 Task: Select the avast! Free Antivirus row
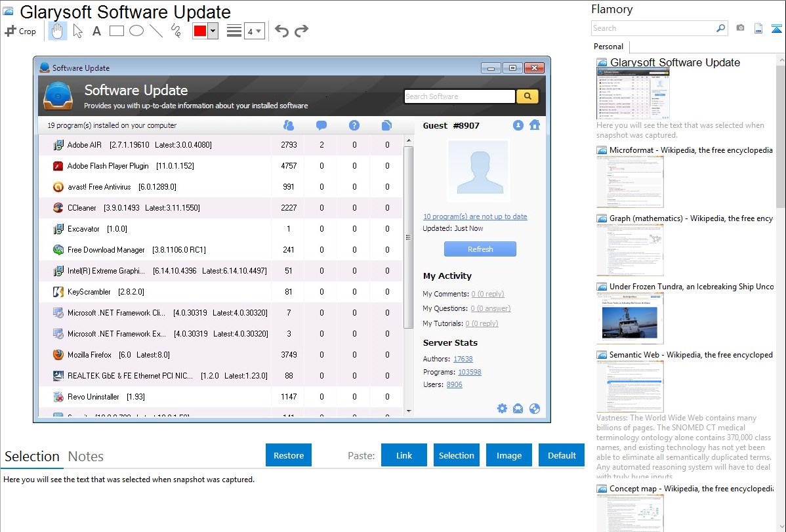click(220, 187)
